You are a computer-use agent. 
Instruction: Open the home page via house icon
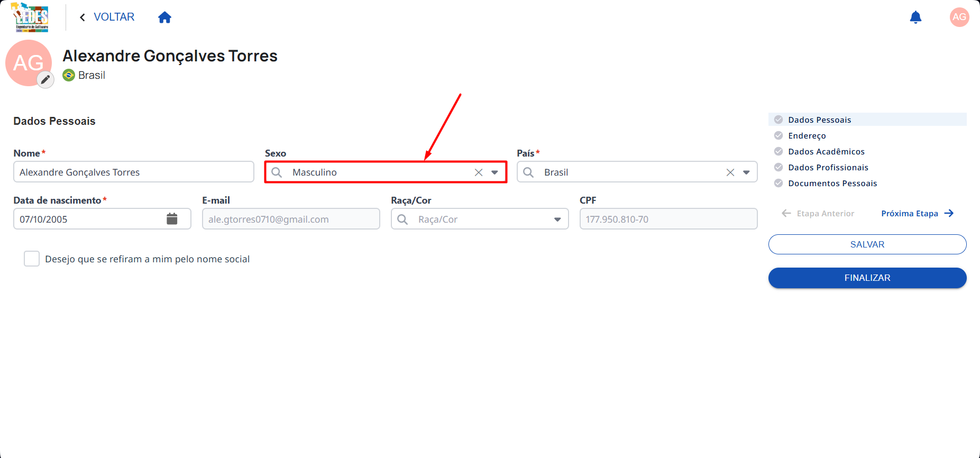tap(164, 17)
